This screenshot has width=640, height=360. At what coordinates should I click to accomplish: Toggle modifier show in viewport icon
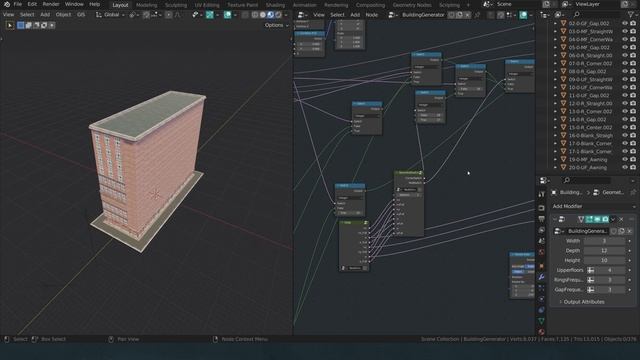pos(597,219)
